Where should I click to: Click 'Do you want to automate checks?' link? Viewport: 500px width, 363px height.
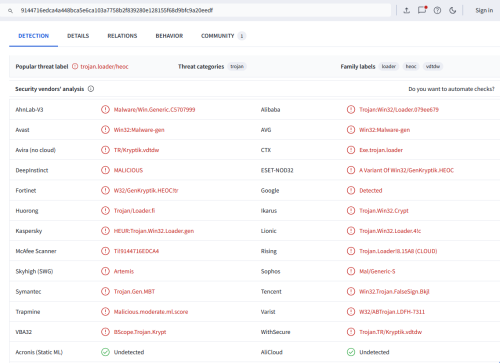451,89
